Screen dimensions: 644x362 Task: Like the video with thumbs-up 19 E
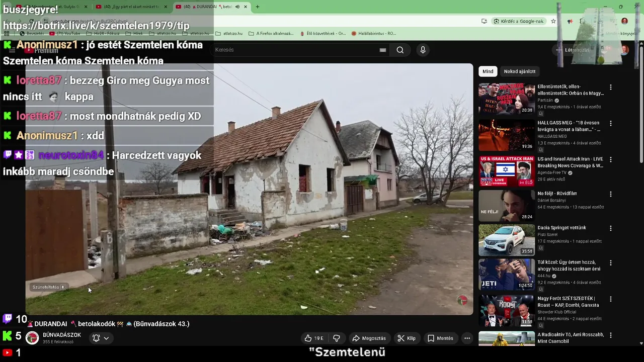coord(314,338)
